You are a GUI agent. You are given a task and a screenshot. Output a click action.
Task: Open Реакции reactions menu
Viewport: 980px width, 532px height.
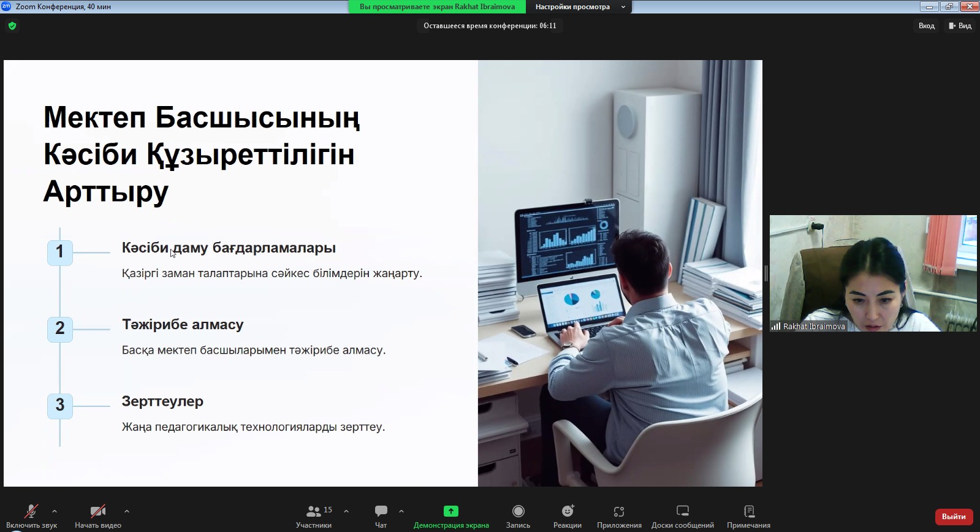568,516
